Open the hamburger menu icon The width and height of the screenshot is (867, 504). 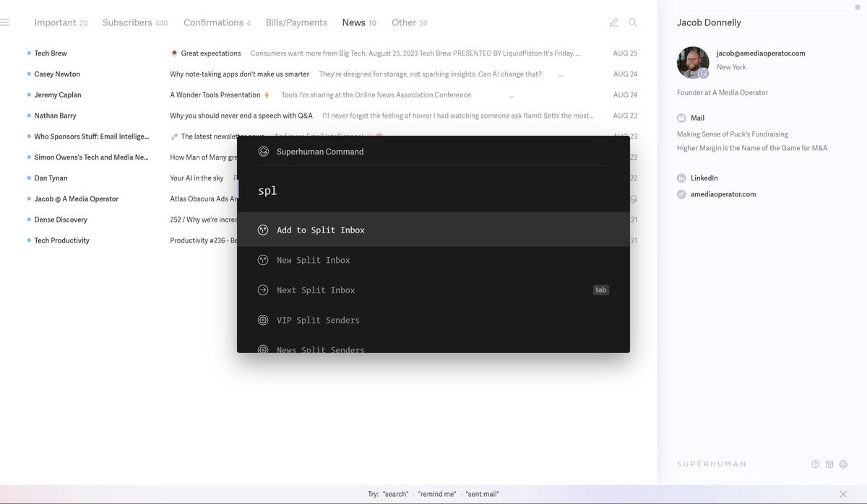pyautogui.click(x=4, y=22)
